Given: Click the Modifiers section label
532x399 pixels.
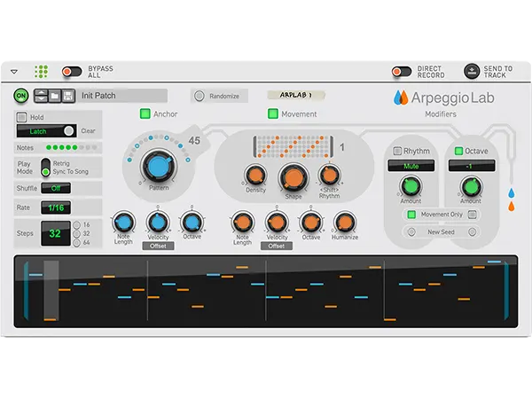Looking at the screenshot, I should coord(441,114).
